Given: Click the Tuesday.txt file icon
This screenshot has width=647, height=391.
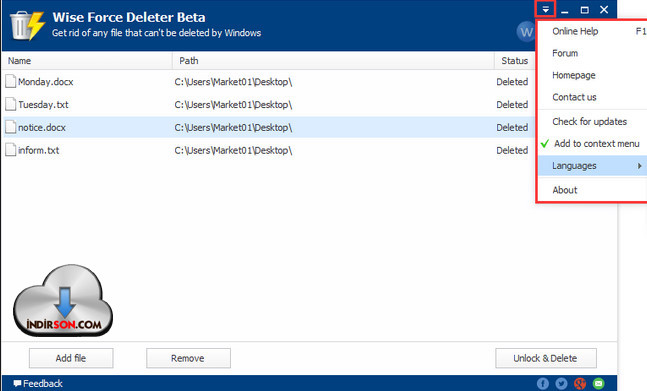Looking at the screenshot, I should tap(11, 104).
